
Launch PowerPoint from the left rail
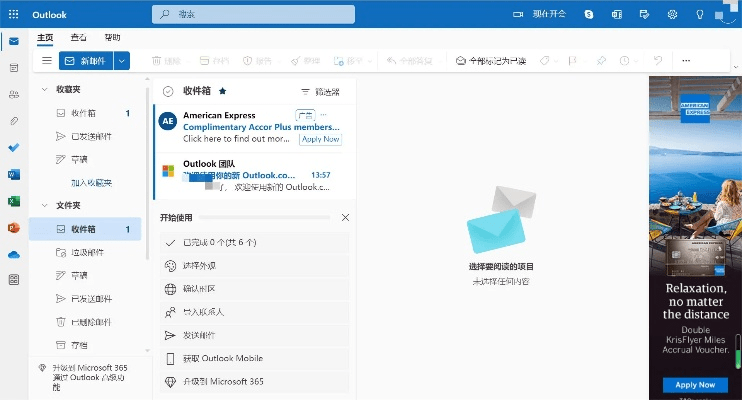(x=14, y=228)
